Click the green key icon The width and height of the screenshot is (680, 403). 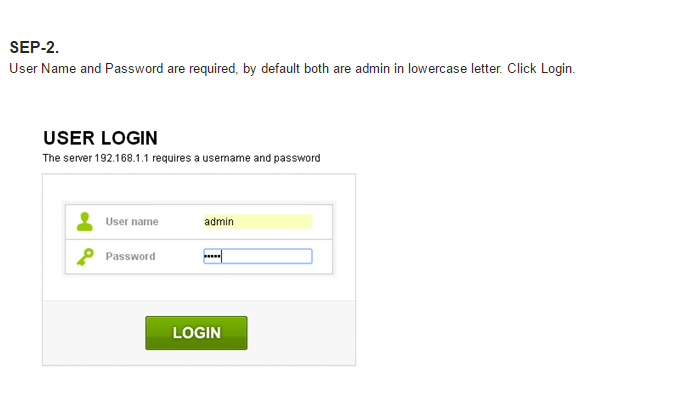(x=85, y=256)
